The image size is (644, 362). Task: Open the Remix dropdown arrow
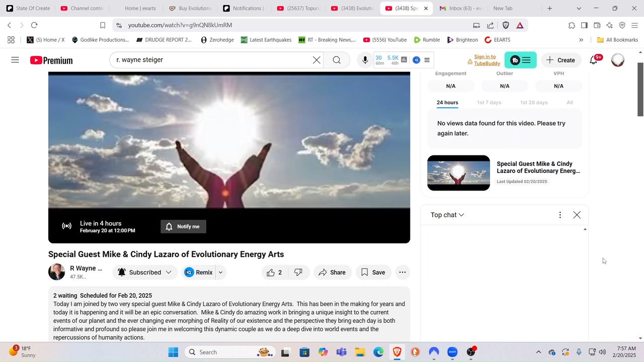pos(220,272)
